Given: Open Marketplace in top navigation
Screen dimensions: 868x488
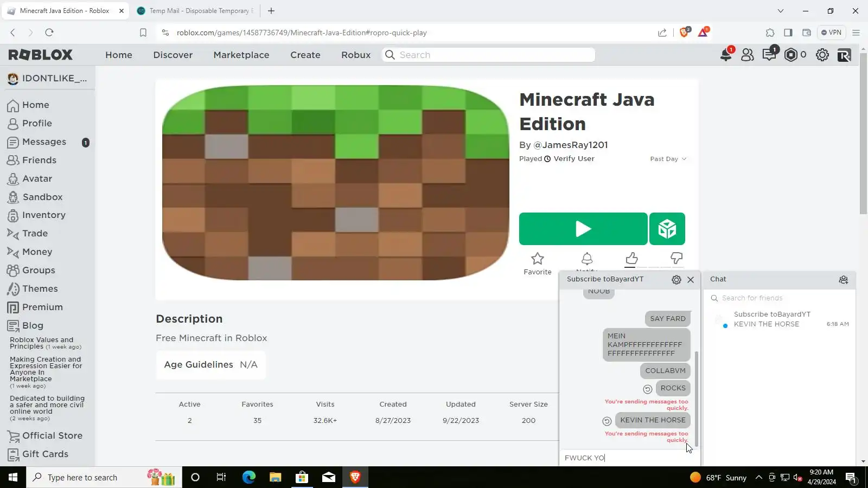Looking at the screenshot, I should click(x=241, y=55).
